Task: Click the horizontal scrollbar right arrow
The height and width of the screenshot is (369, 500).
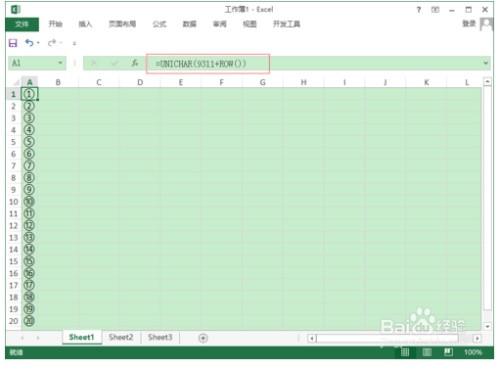Action: [x=477, y=338]
